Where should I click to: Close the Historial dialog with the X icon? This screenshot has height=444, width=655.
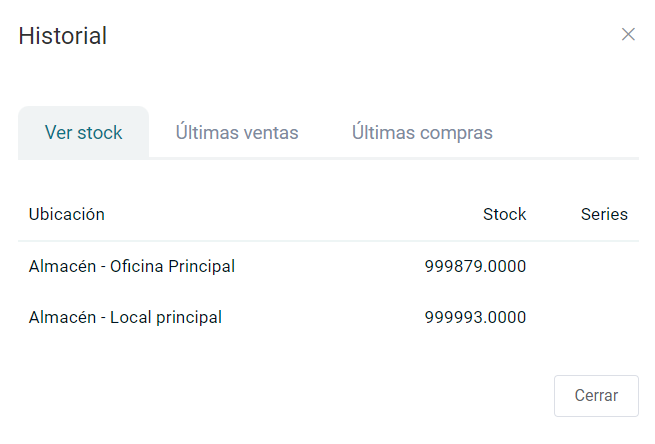pyautogui.click(x=628, y=35)
